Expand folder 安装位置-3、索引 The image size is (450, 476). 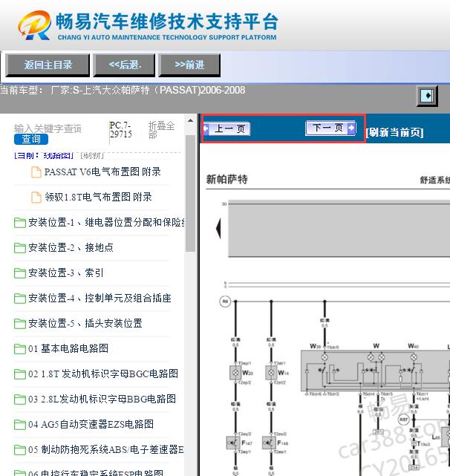[x=66, y=273]
